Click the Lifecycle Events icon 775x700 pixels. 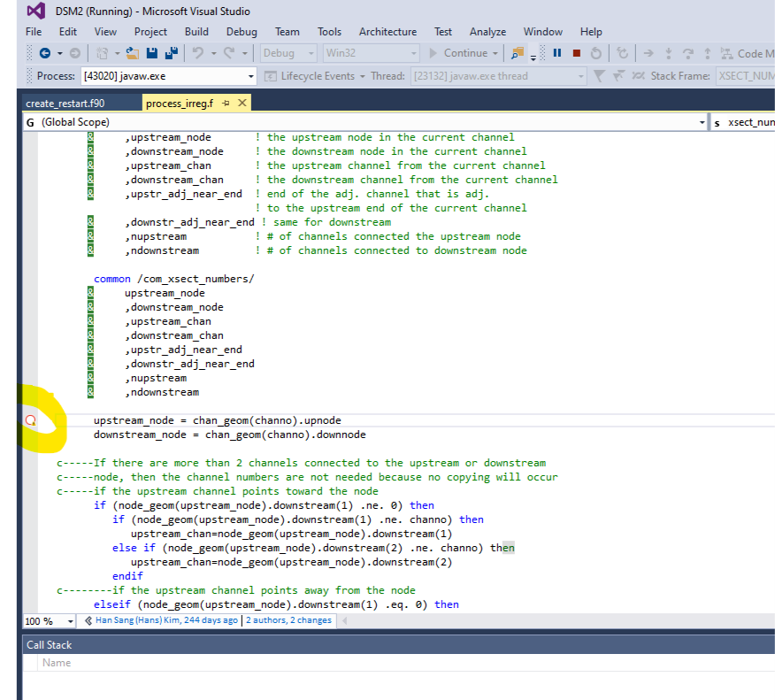tap(270, 76)
